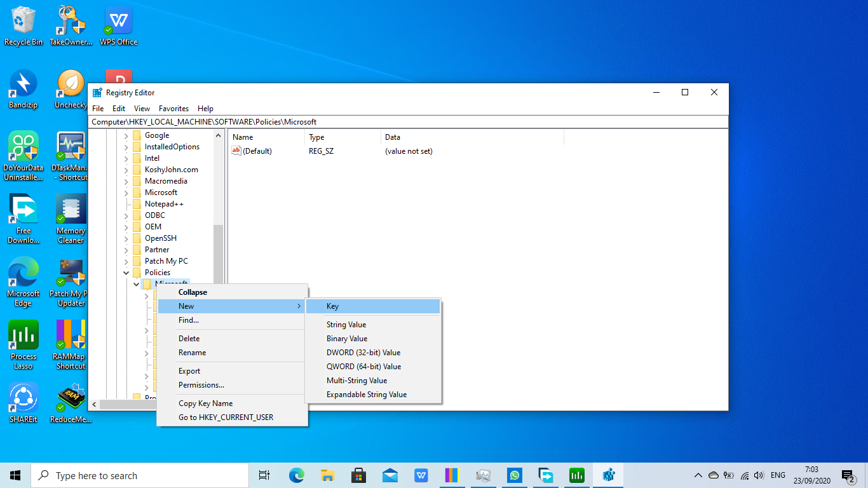868x488 pixels.
Task: Open Microsoft Store from the taskbar
Action: coord(359,475)
